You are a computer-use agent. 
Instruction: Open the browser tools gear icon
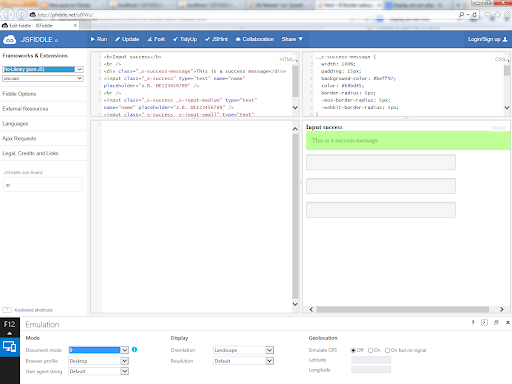pos(508,15)
